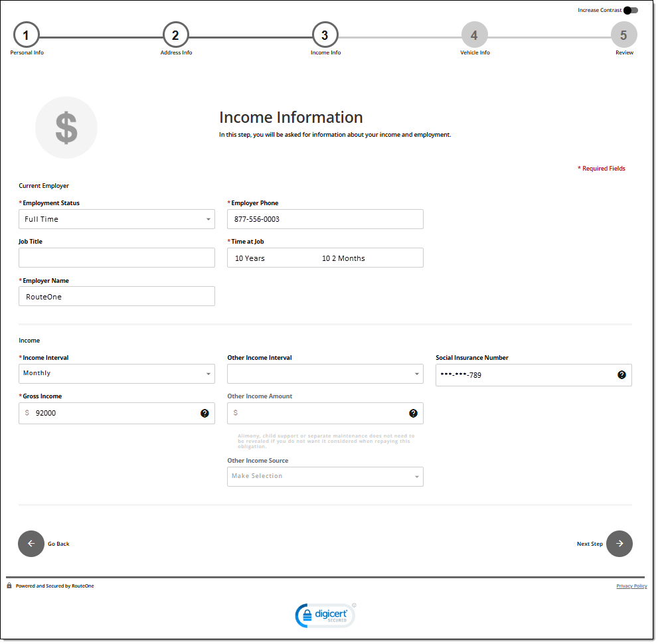Open the Privacy Policy link
Screen dimensions: 658x644
click(x=631, y=586)
